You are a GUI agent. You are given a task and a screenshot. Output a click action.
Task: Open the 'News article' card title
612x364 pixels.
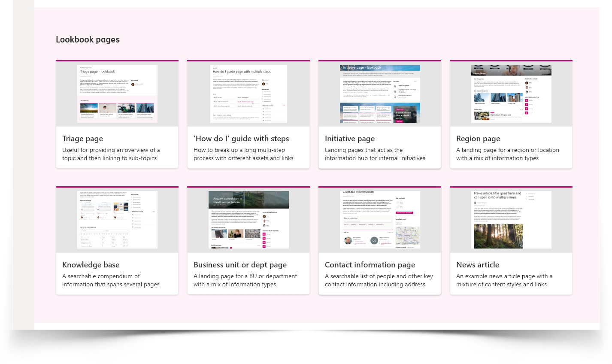pyautogui.click(x=478, y=265)
